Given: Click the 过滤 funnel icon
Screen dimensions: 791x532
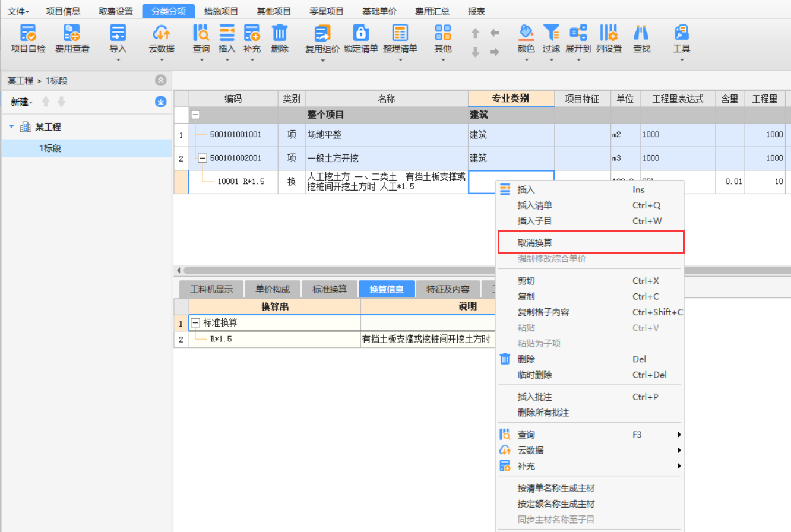Looking at the screenshot, I should pos(551,33).
